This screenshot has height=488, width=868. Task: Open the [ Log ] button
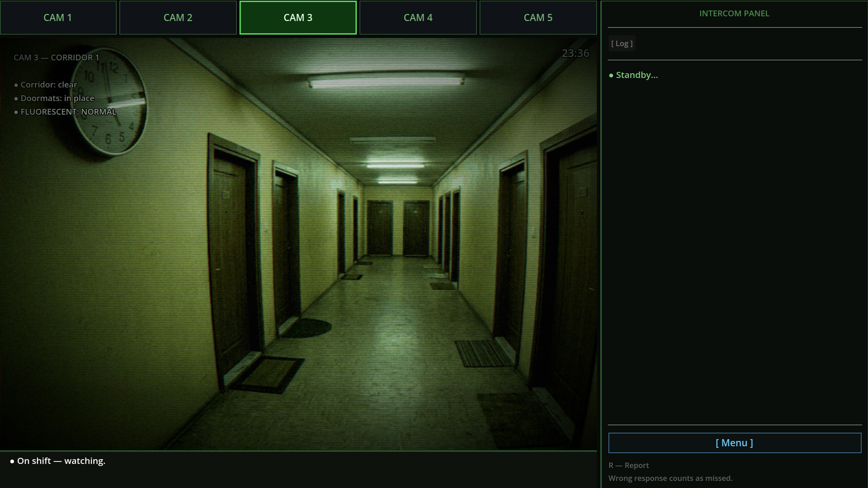point(622,43)
